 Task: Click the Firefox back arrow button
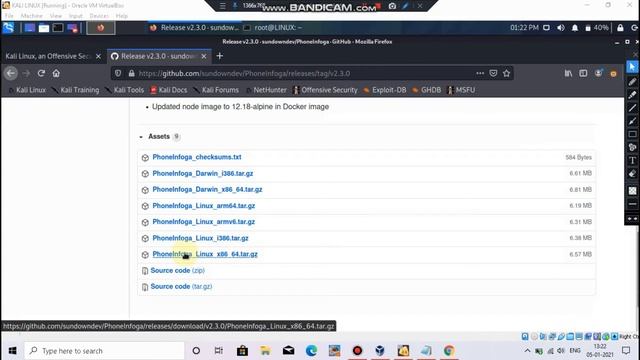(11, 73)
